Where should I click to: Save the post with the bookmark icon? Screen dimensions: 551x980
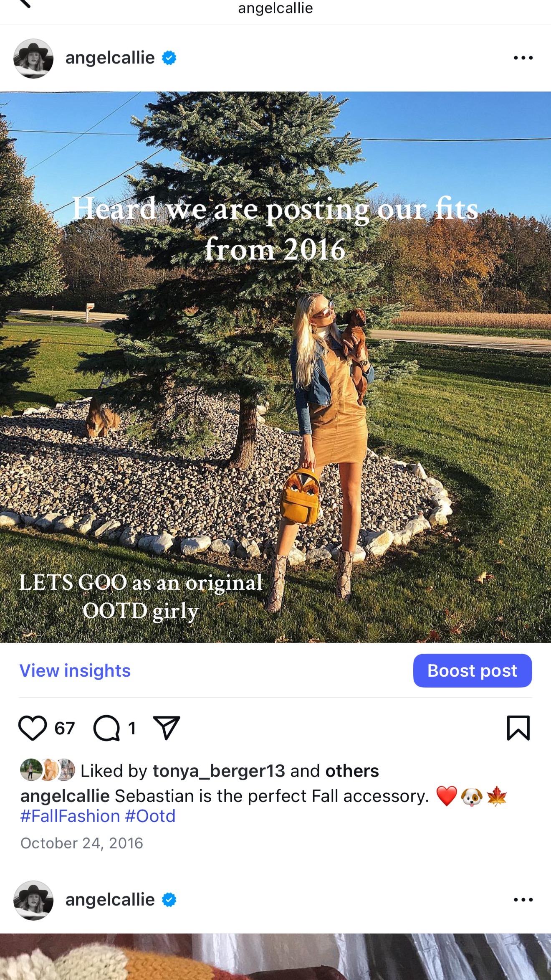click(x=518, y=728)
